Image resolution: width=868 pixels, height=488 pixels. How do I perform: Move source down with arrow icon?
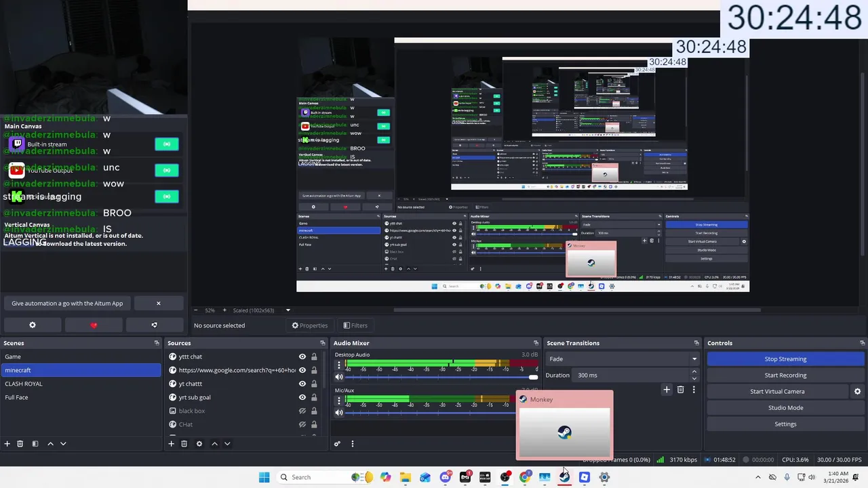tap(227, 443)
